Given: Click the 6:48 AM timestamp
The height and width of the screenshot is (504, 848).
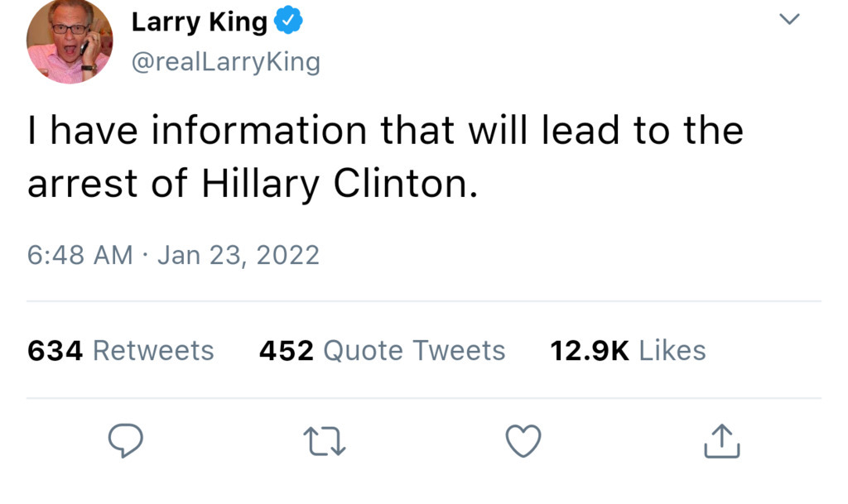Looking at the screenshot, I should pyautogui.click(x=79, y=255).
